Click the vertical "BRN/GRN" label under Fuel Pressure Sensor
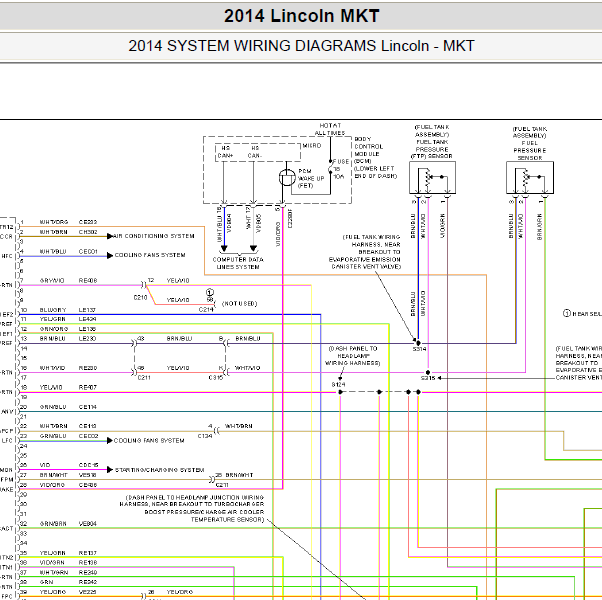 point(539,227)
